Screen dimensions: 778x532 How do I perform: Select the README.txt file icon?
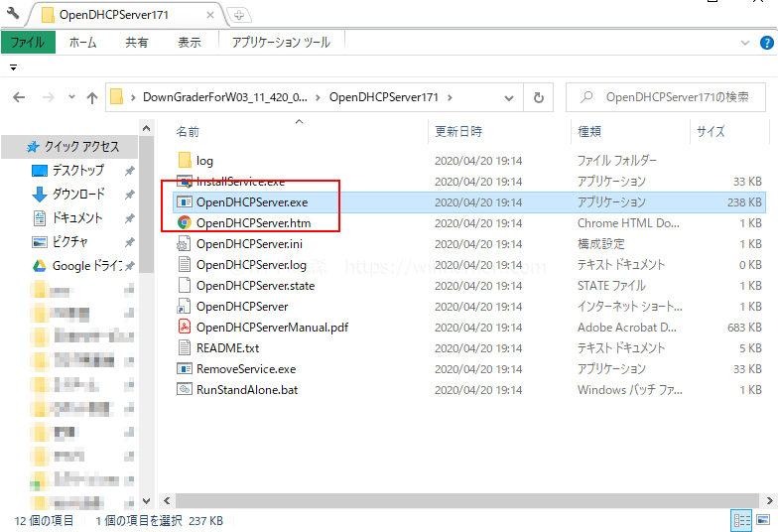(185, 347)
